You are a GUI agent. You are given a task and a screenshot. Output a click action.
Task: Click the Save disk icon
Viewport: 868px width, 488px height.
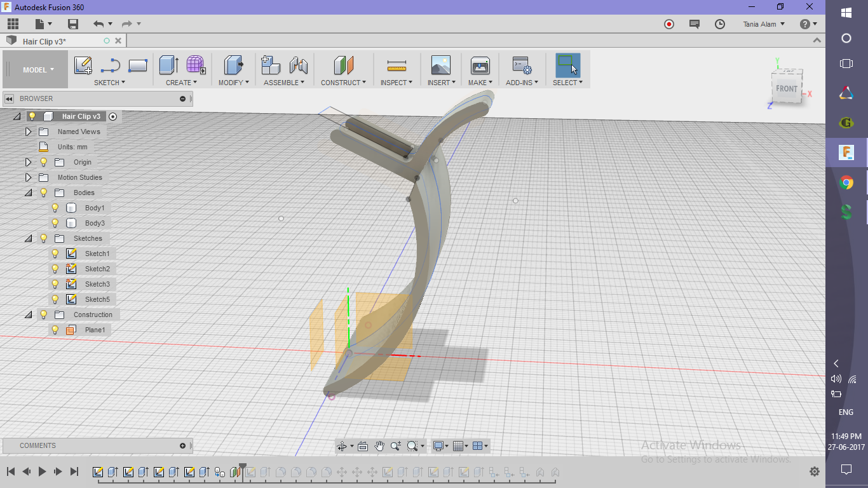point(73,24)
